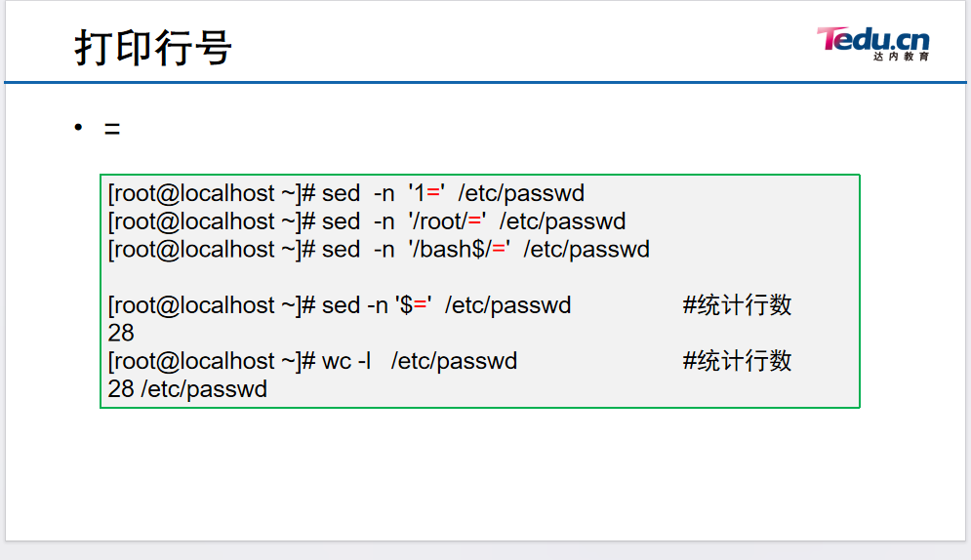Click the slide title 打印行号

pyautogui.click(x=153, y=48)
